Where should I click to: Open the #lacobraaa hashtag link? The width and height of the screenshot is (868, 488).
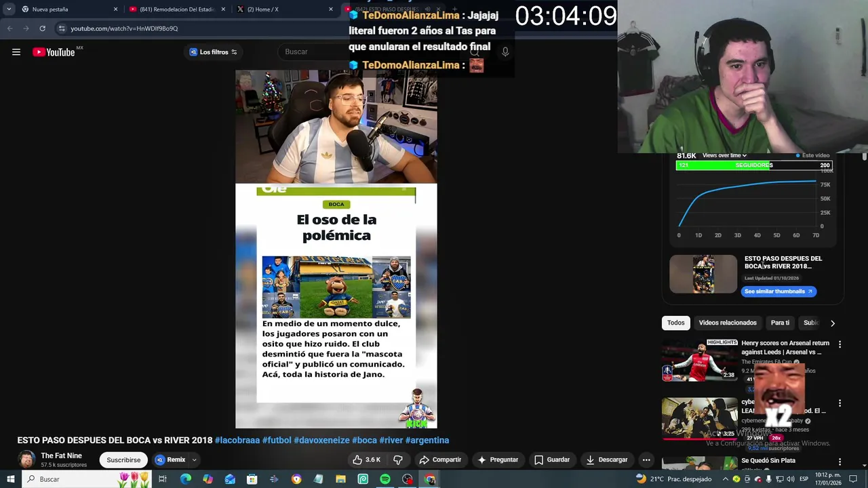coord(237,441)
